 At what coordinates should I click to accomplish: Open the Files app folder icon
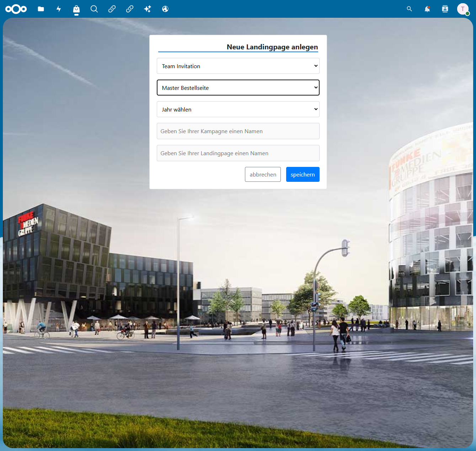pyautogui.click(x=41, y=9)
